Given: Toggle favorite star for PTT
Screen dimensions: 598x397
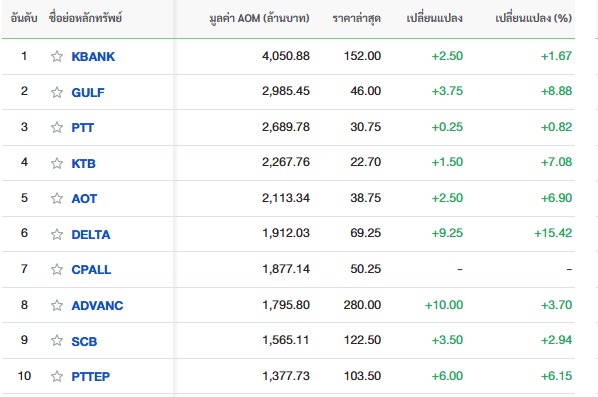Looking at the screenshot, I should 57,127.
